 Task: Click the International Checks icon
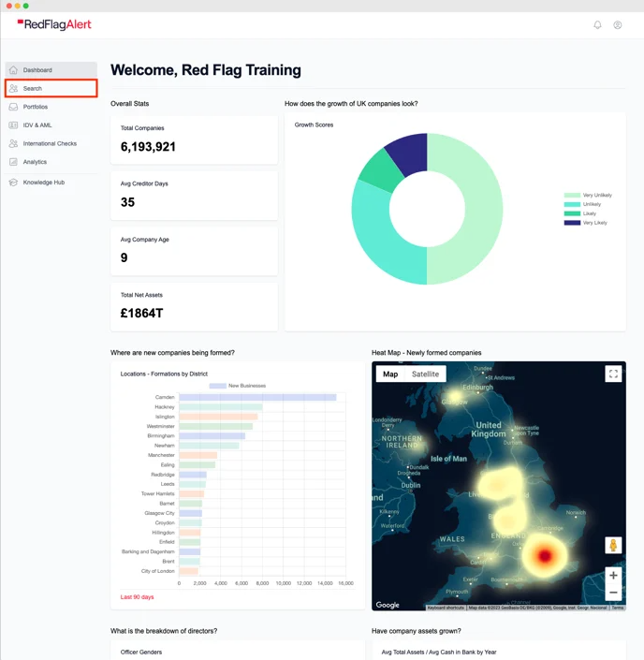click(x=13, y=143)
